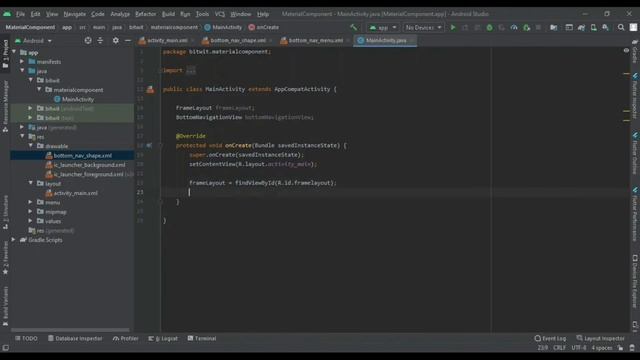Toggle the 1: Project tool window

point(5,54)
